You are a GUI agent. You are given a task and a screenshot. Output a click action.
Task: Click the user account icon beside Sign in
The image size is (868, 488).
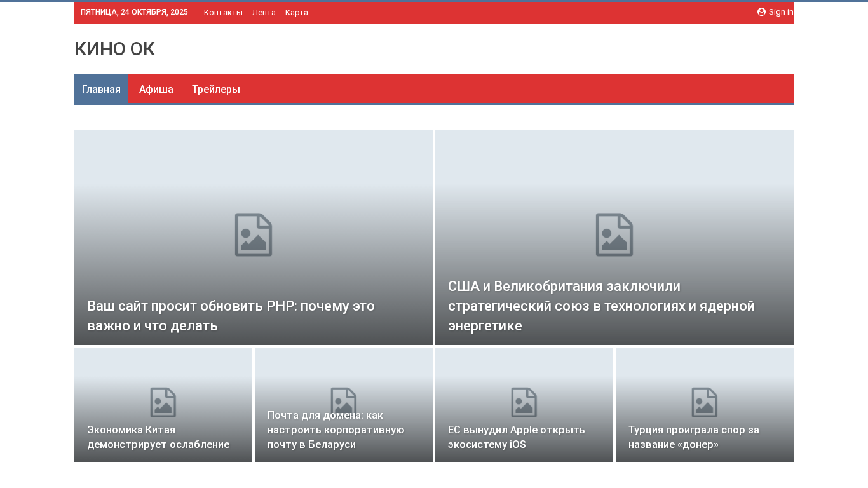coord(761,11)
